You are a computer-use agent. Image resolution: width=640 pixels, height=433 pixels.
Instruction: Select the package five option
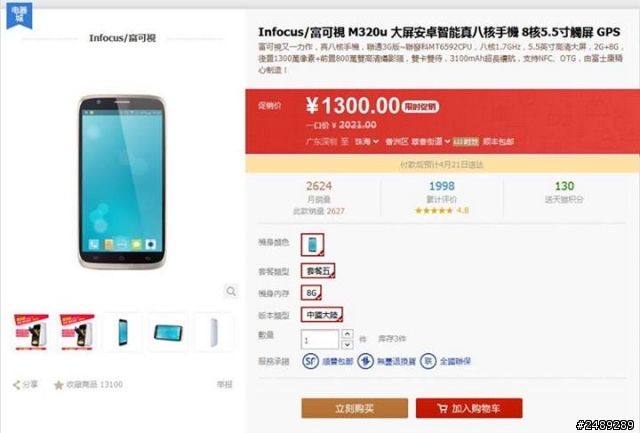[318, 271]
